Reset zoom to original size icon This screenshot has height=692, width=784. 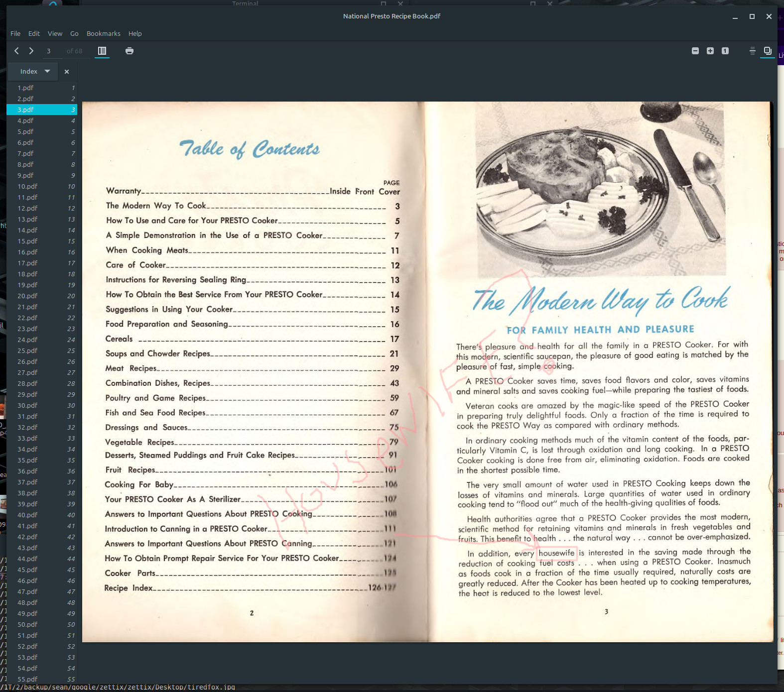(x=725, y=51)
